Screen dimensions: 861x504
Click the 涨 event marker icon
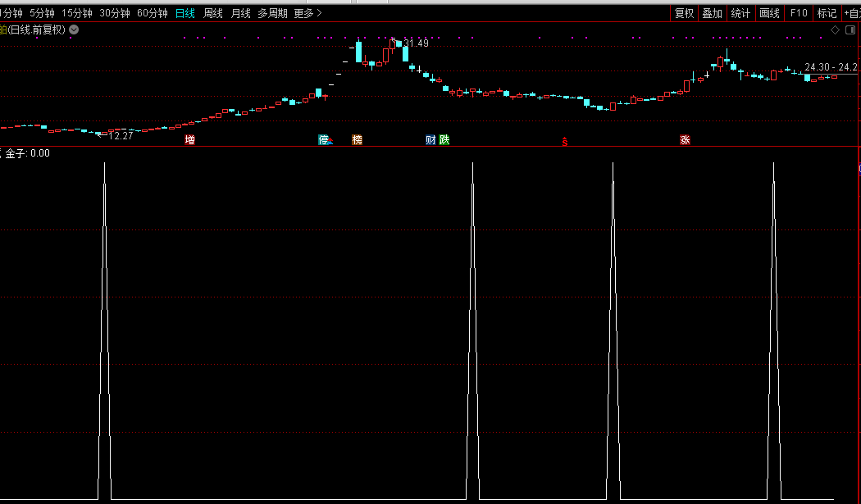click(x=685, y=140)
